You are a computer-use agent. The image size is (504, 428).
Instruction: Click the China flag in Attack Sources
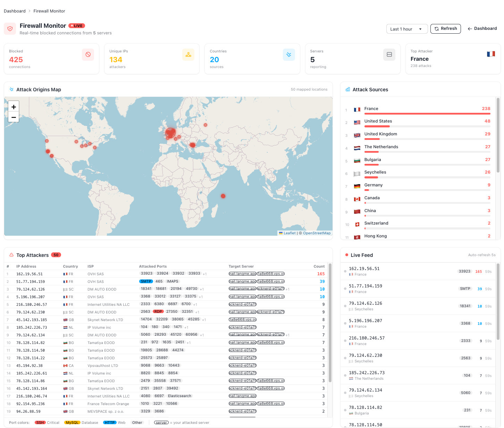357,212
